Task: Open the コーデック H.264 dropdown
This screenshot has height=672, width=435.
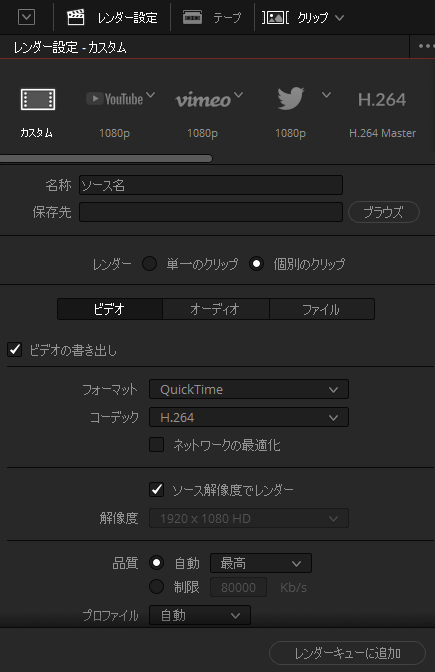Action: pos(249,417)
